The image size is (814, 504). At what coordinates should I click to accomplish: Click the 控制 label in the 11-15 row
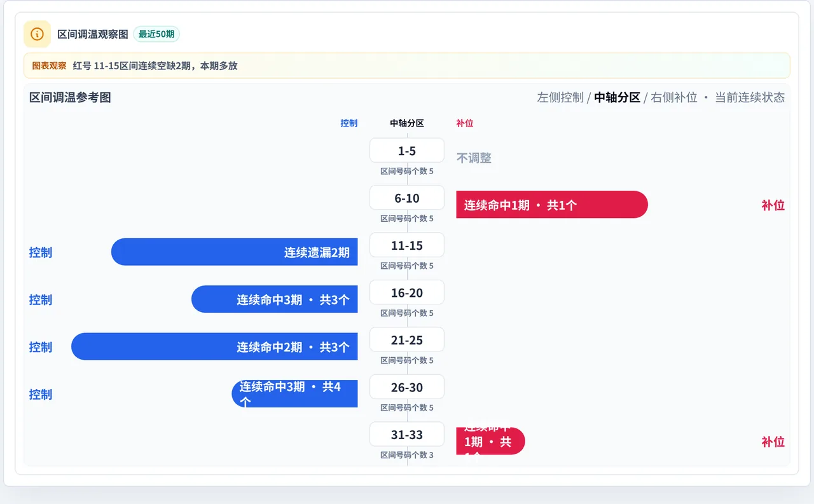pyautogui.click(x=41, y=252)
